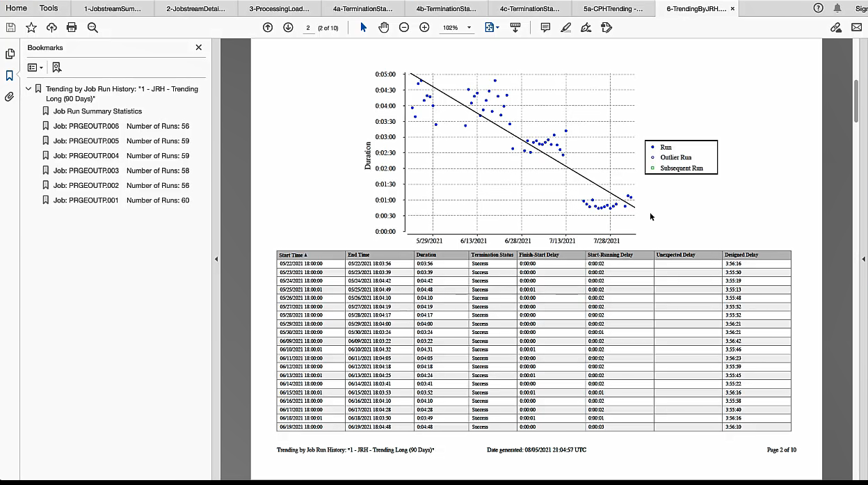868x485 pixels.
Task: Select the highlighter pen tool
Action: pos(566,28)
